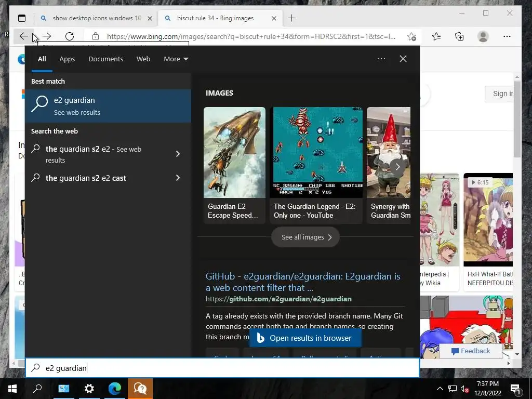The image size is (532, 399).
Task: Open the Collections icon in Edge
Action: [x=459, y=36]
